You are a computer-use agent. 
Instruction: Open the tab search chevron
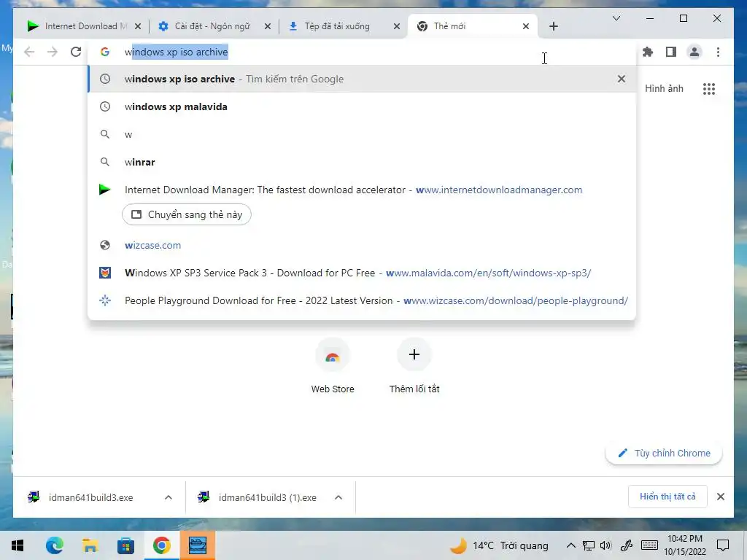pos(616,18)
